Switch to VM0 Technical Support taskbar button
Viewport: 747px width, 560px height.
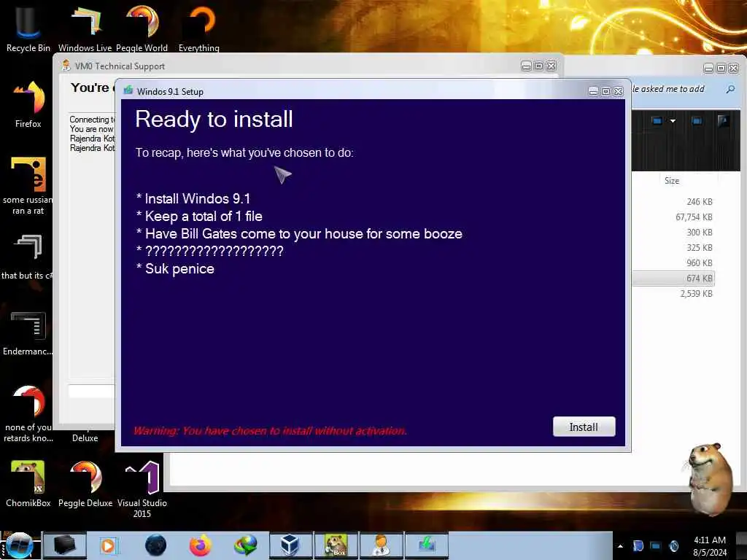(x=382, y=545)
